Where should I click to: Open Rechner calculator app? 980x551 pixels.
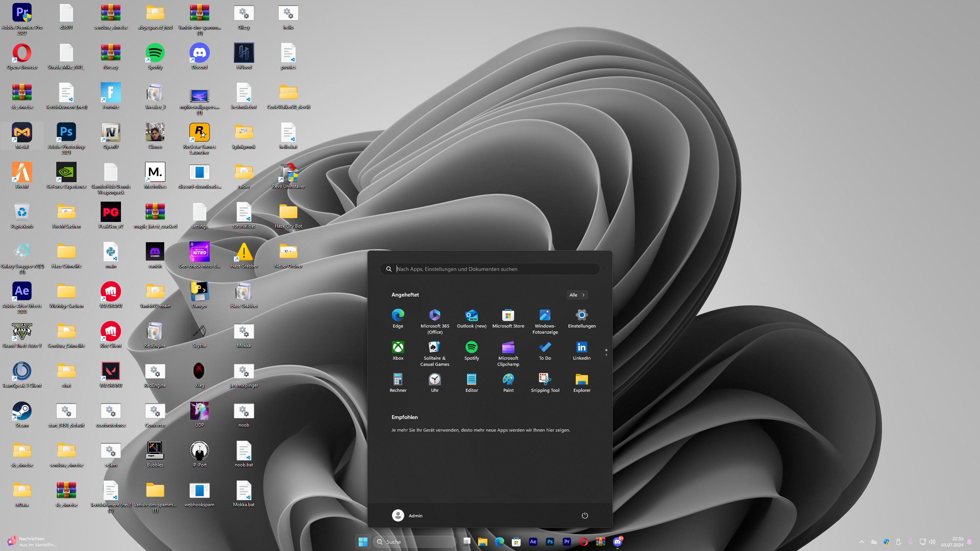click(398, 383)
